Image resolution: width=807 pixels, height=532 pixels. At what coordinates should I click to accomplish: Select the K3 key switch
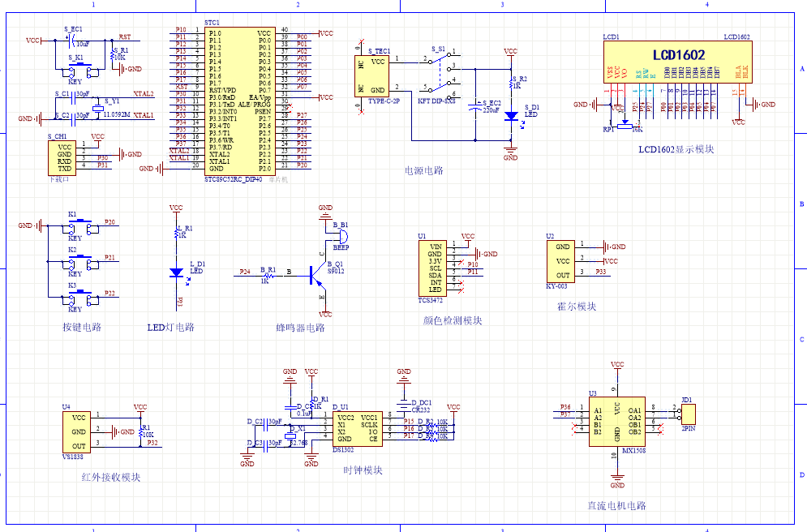[x=80, y=298]
